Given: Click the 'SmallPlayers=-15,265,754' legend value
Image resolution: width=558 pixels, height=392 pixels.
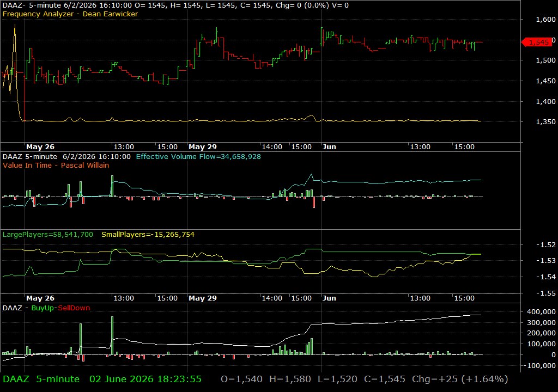Looking at the screenshot, I should (148, 235).
